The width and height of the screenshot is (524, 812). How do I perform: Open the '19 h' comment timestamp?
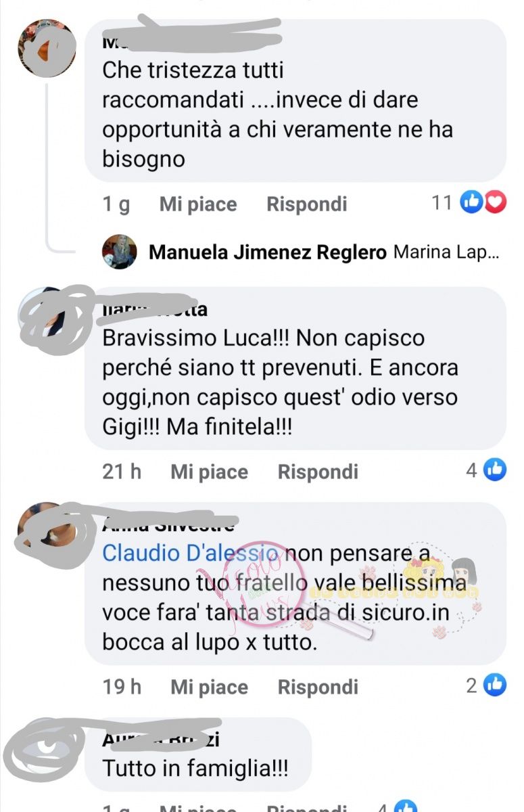click(x=122, y=687)
